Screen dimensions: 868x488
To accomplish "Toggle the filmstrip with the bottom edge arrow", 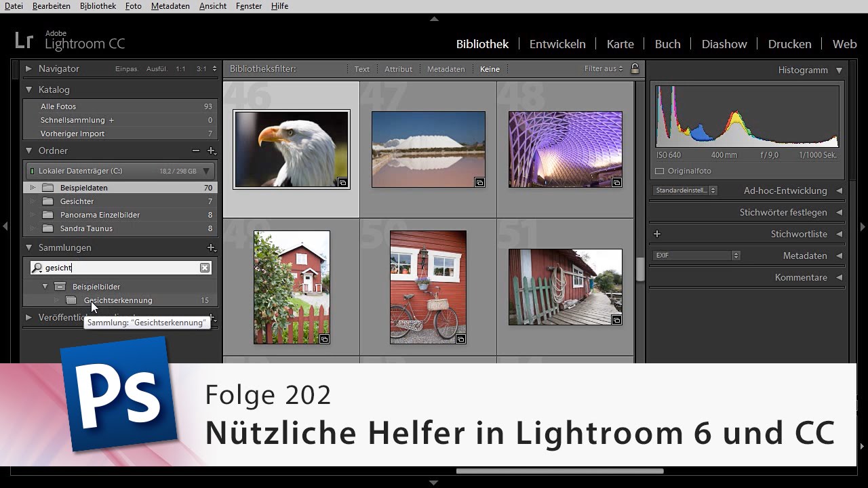I will (434, 483).
